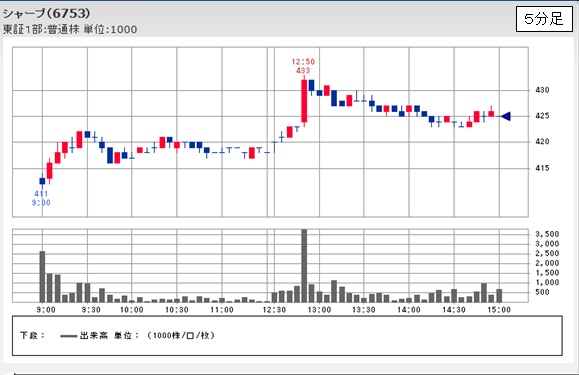The height and width of the screenshot is (375, 579).
Task: Click the 13:00 time axis label
Action: (319, 310)
